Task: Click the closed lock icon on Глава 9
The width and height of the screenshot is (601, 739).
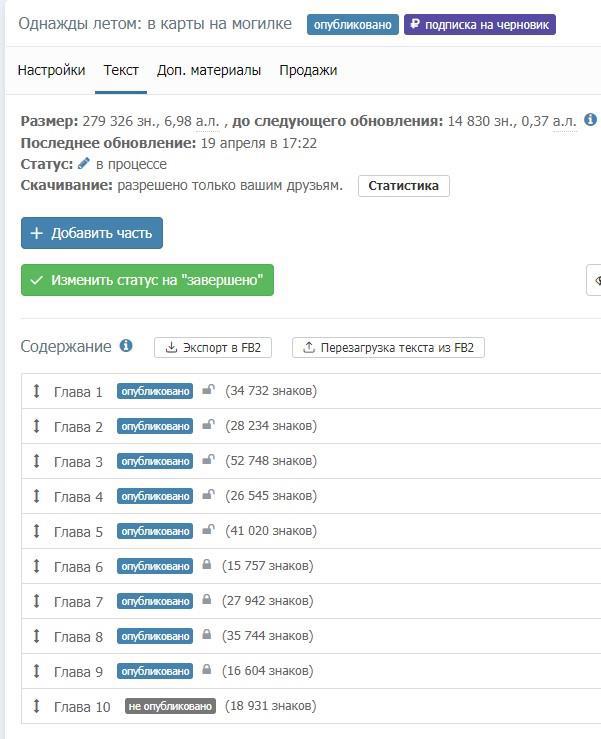Action: [207, 671]
